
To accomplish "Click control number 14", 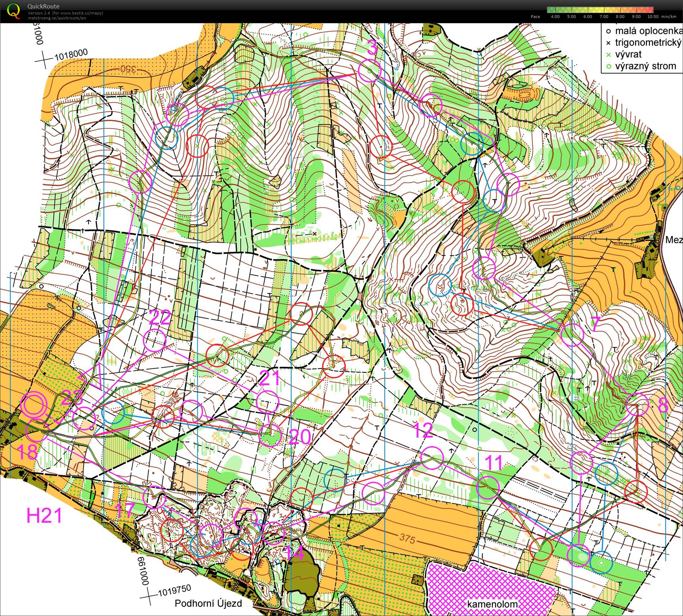I will tap(293, 553).
